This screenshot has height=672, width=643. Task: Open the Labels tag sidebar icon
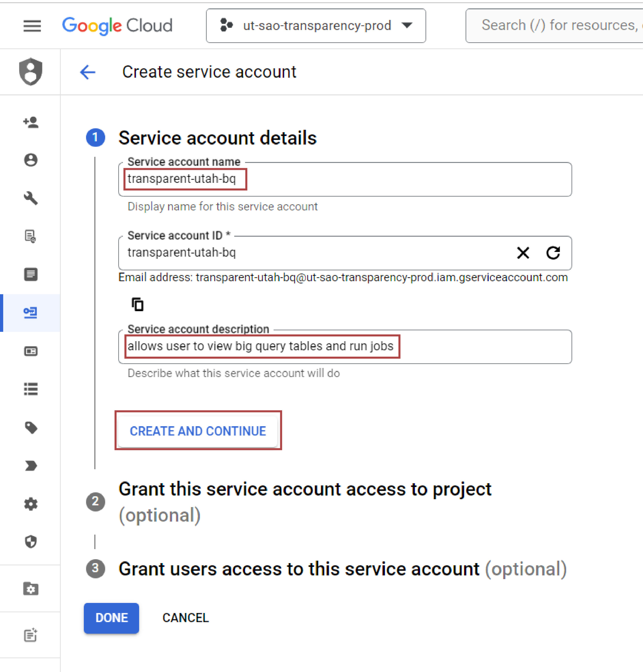(31, 427)
